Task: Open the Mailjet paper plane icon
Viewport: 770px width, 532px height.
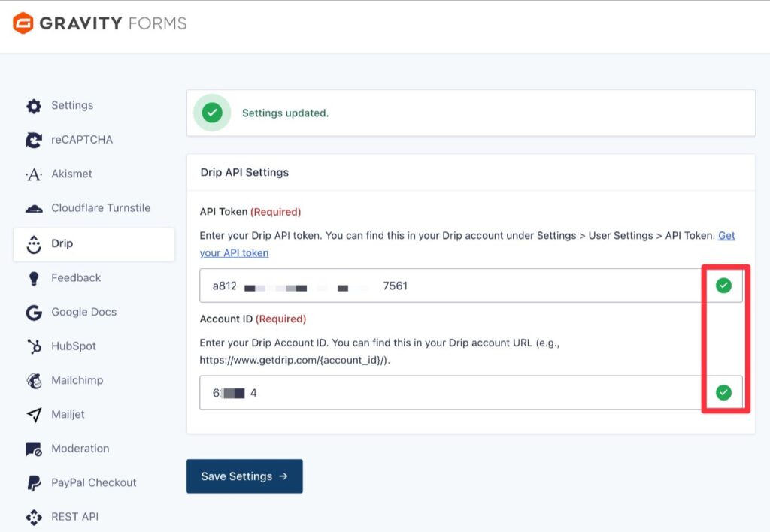Action: (x=34, y=415)
